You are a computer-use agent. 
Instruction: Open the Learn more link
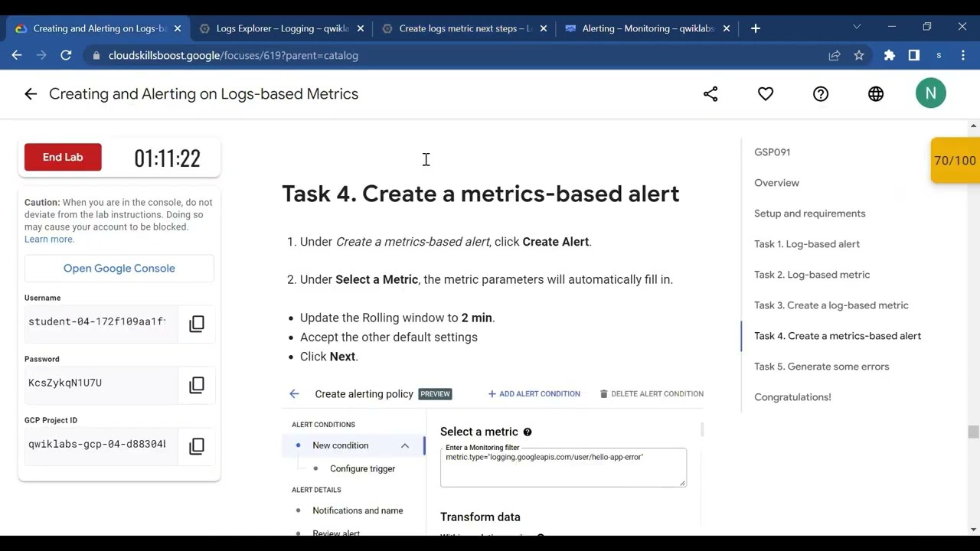(49, 239)
